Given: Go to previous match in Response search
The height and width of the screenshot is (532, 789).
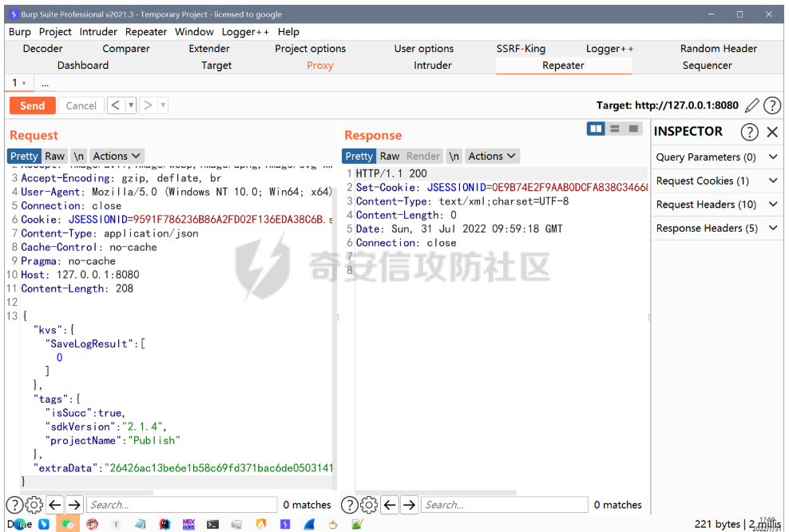Looking at the screenshot, I should [390, 504].
